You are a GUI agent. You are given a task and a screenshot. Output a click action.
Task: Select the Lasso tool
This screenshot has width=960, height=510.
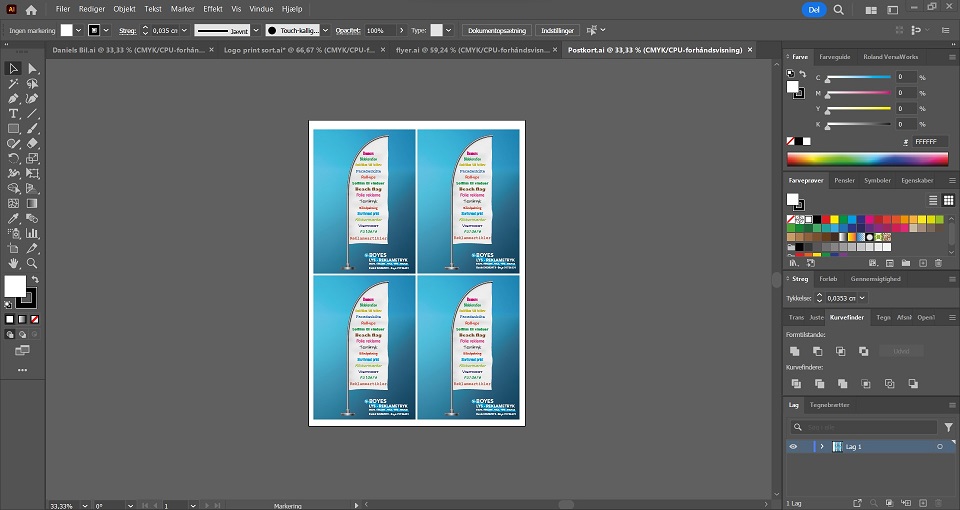(32, 84)
